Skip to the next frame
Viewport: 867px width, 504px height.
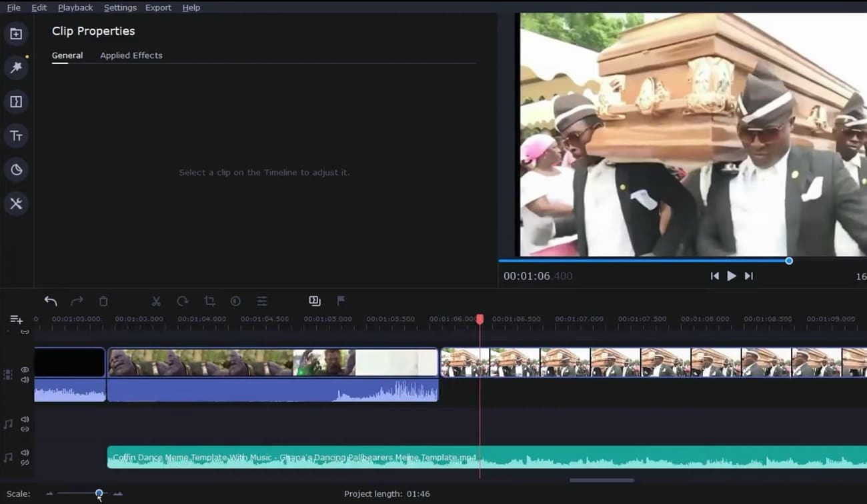click(749, 276)
